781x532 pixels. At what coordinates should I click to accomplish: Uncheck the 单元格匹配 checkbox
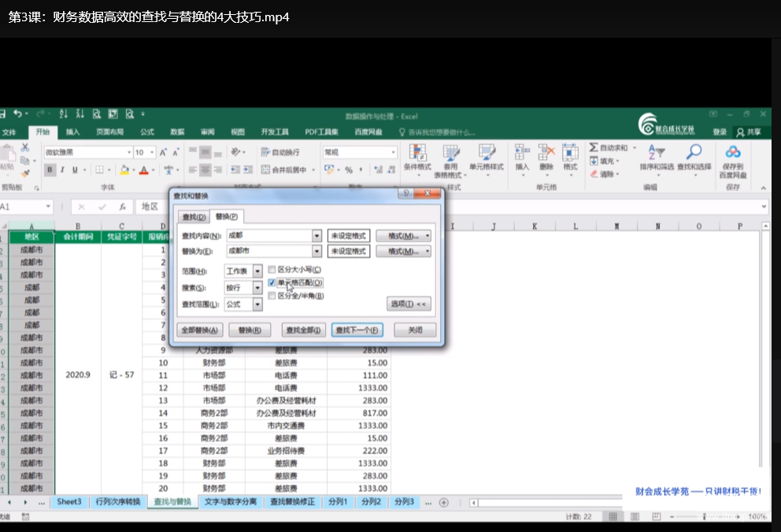tap(272, 283)
